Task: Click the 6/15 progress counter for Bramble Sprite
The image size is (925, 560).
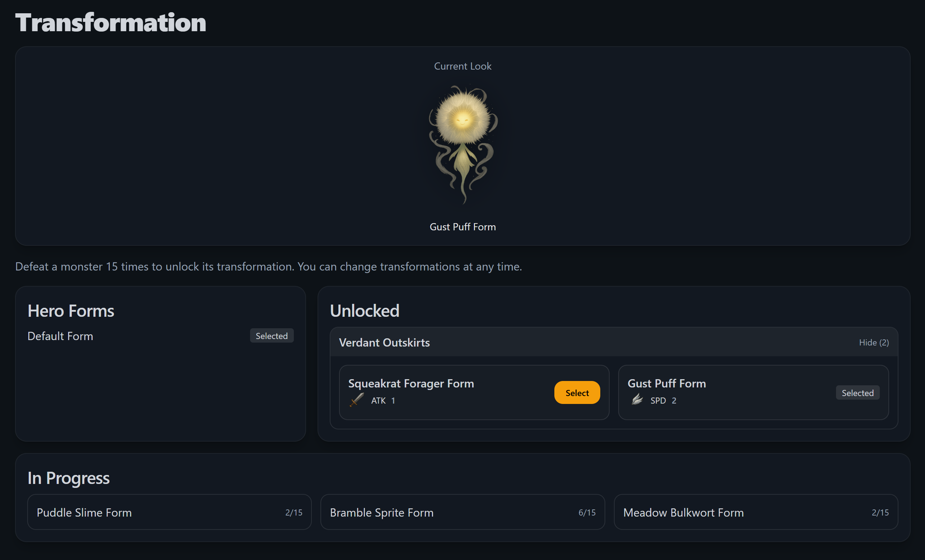Action: [587, 512]
